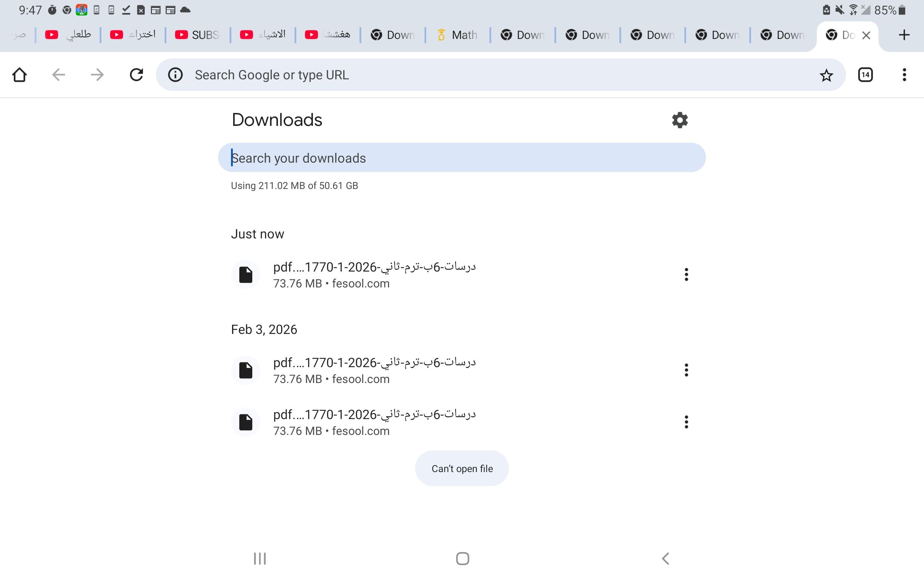Image resolution: width=924 pixels, height=577 pixels.
Task: Open the options menu for the last Feb 3 download
Action: click(686, 422)
